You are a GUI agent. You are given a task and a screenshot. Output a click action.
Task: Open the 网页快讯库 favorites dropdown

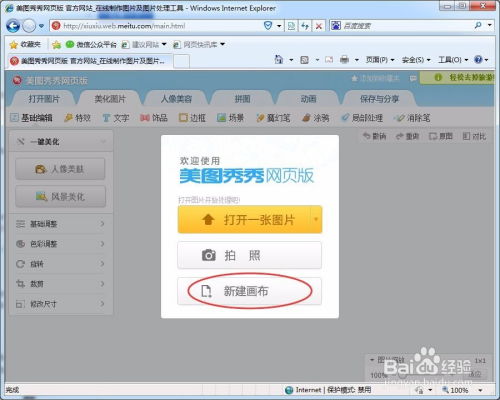199,44
